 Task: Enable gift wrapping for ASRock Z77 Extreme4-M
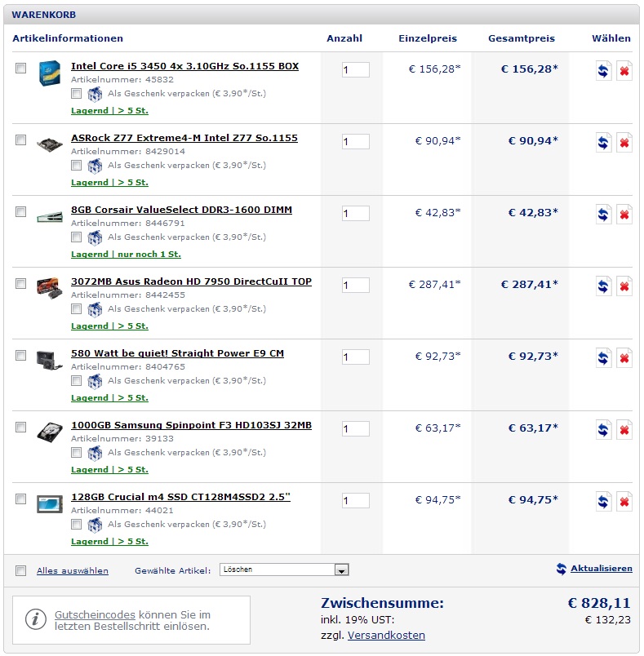(76, 166)
